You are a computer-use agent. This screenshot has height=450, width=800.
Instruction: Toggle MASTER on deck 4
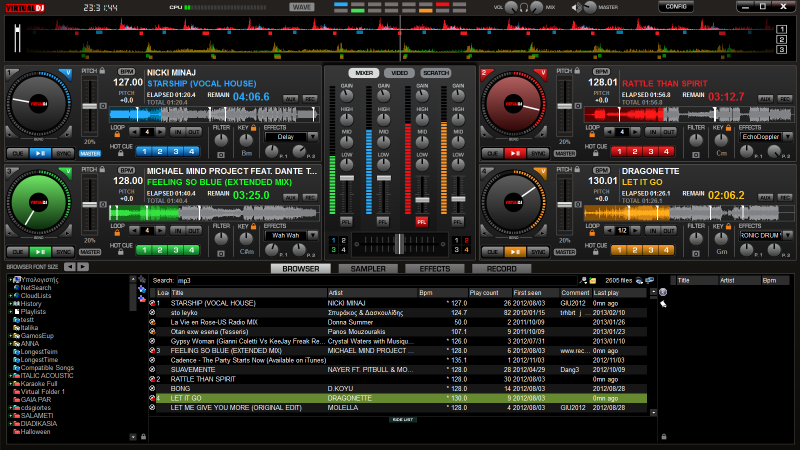565,252
